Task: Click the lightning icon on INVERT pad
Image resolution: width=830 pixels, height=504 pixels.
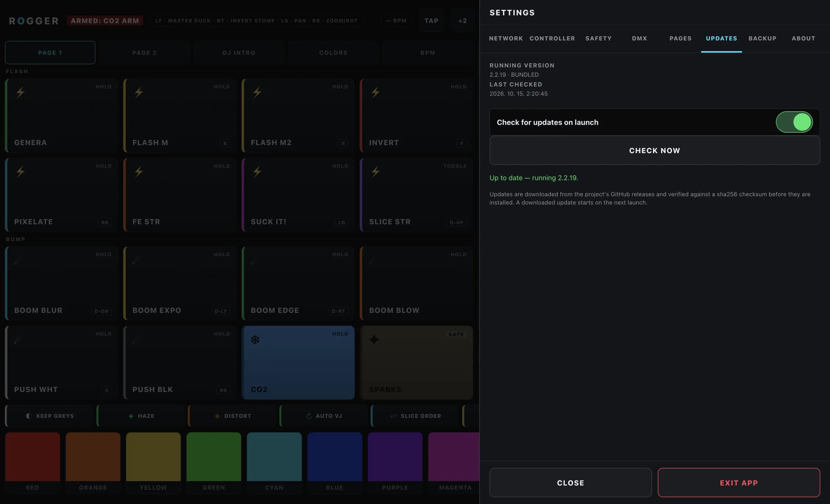Action: point(376,92)
